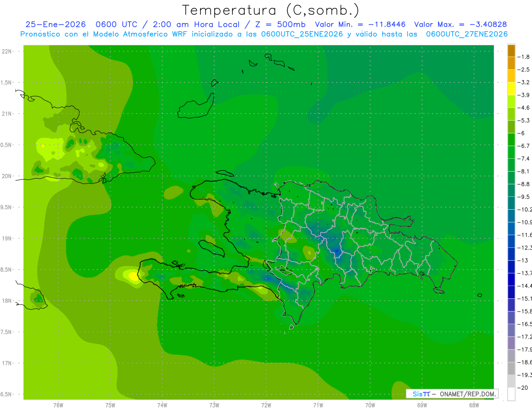This screenshot has width=532, height=411.
Task: Click the SisTT - ONAMET/REP.DOM. logo box
Action: click(x=452, y=394)
